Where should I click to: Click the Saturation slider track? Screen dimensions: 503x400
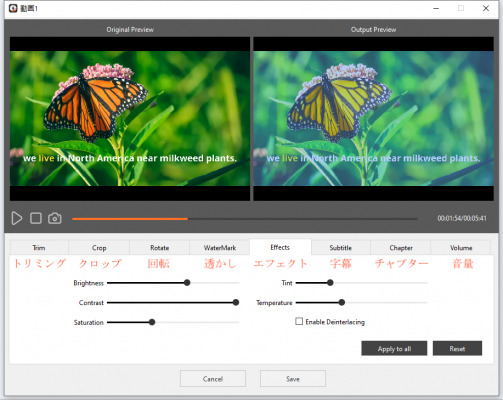[173, 322]
